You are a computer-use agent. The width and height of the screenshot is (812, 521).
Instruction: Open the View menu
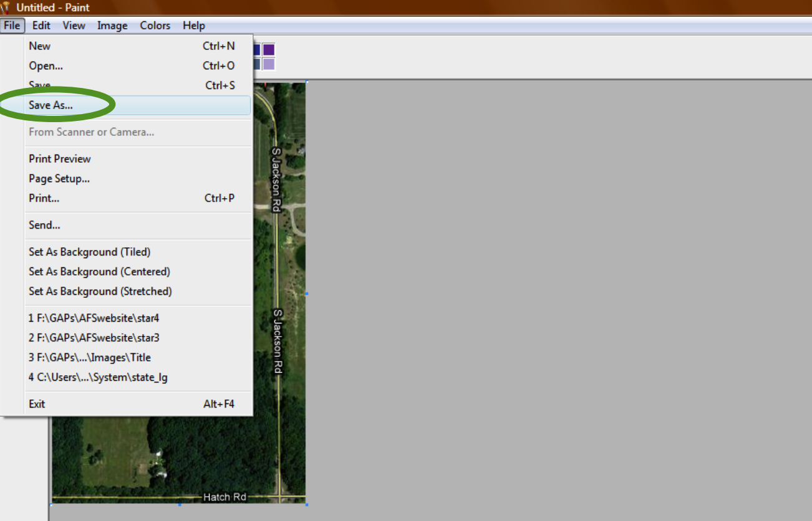74,26
